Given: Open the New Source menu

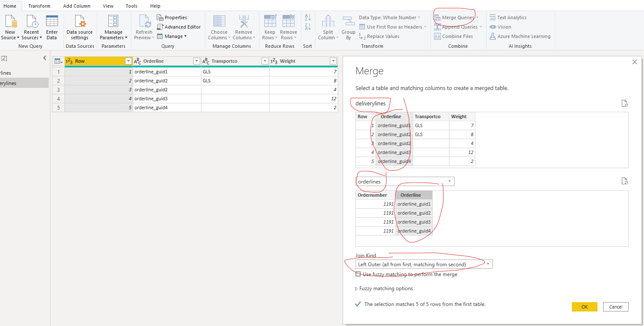Looking at the screenshot, I should click(x=10, y=27).
